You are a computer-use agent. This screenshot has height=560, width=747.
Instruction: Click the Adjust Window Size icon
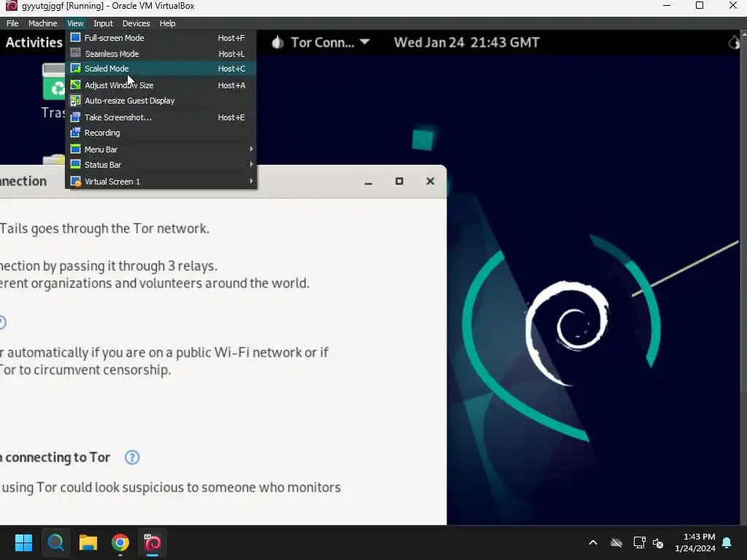tap(75, 85)
